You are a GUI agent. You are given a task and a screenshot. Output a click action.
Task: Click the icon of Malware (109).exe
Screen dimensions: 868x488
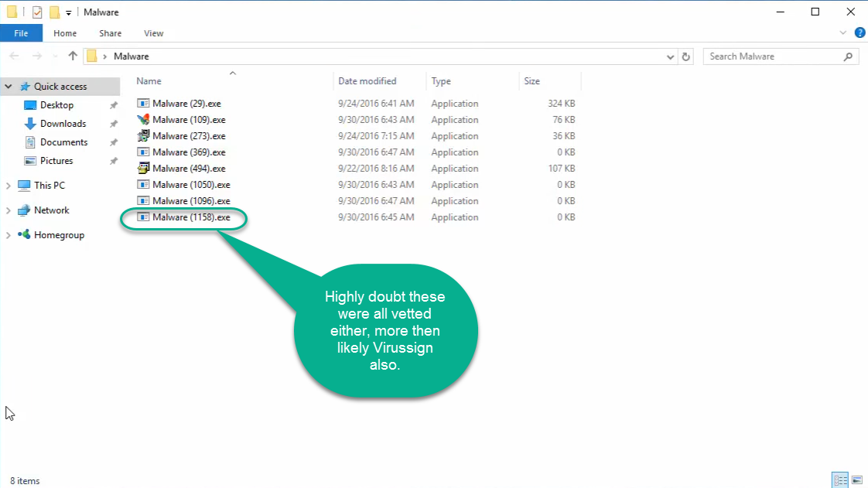click(143, 119)
